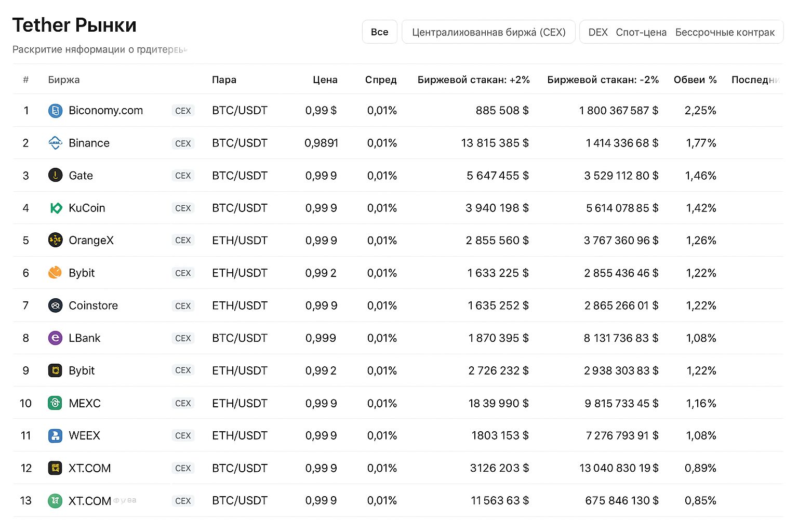
Task: Sort by the 'Цена' column header
Action: (x=325, y=80)
